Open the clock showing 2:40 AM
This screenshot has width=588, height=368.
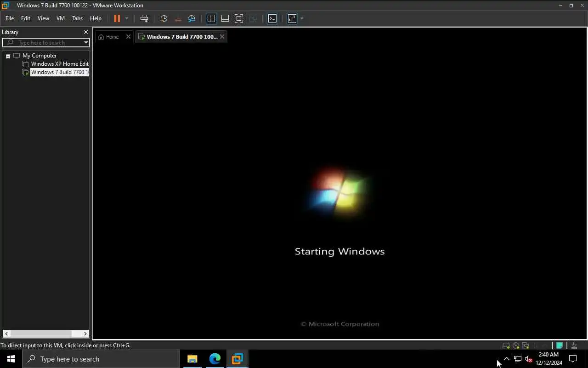549,359
